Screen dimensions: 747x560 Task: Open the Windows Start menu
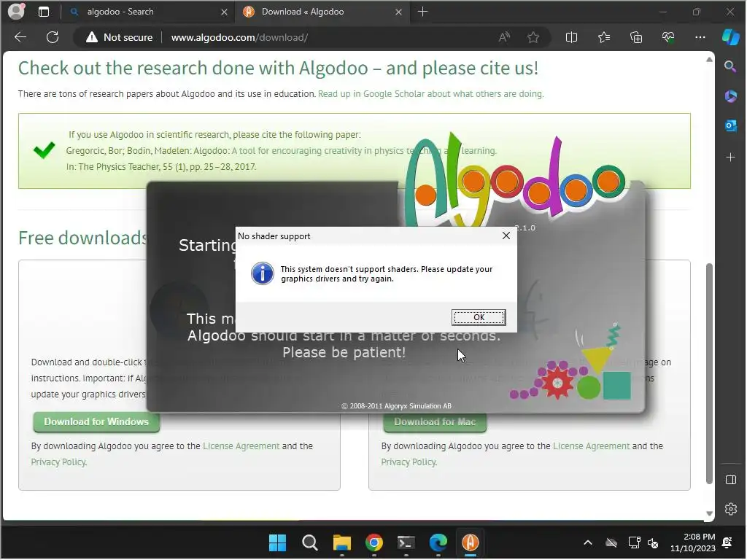pos(277,542)
